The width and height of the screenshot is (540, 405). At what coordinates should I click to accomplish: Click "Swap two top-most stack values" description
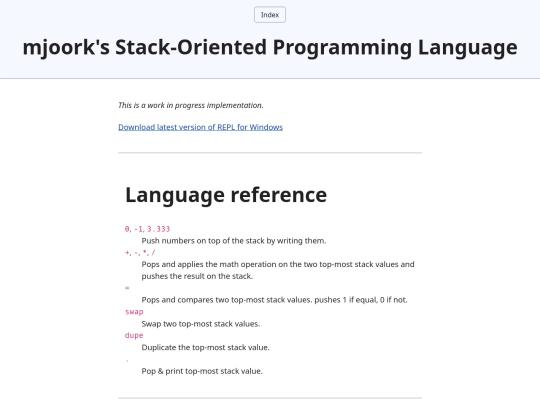pyautogui.click(x=201, y=324)
